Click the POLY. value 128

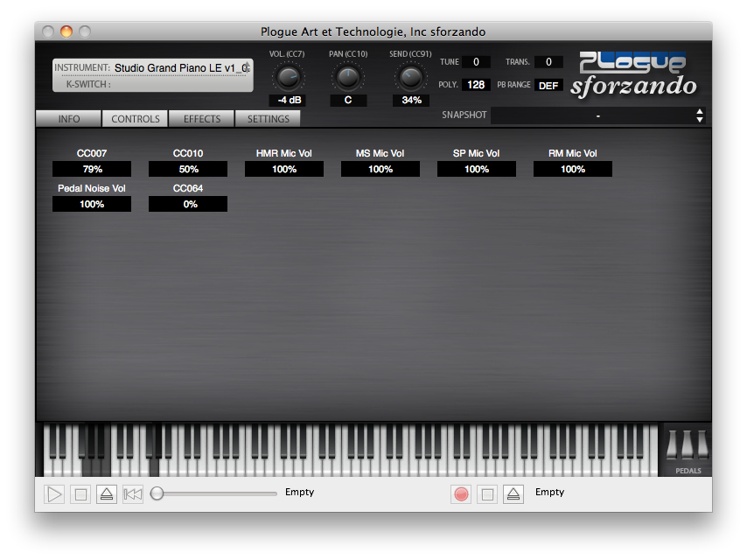(x=476, y=85)
